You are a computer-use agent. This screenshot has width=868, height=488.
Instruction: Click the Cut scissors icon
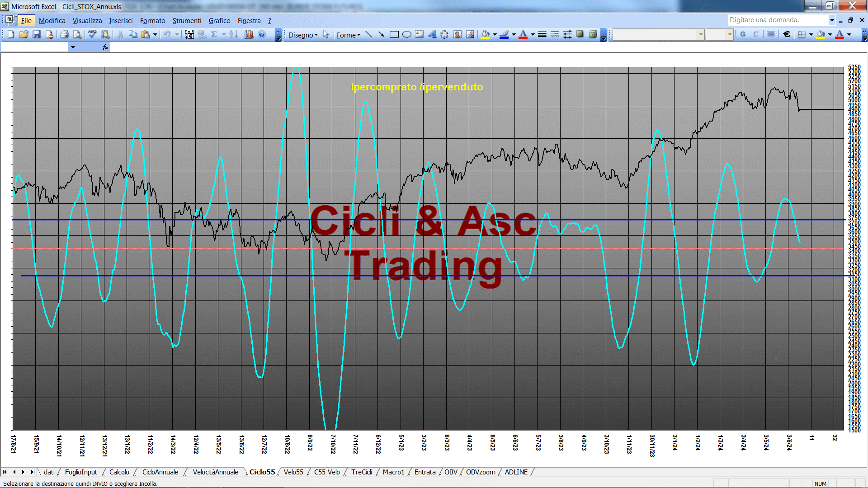tap(120, 34)
